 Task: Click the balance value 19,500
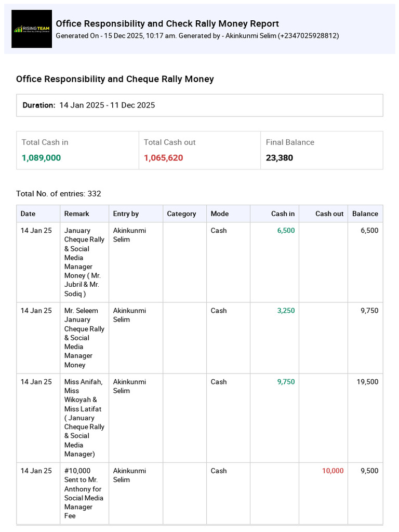(x=367, y=382)
